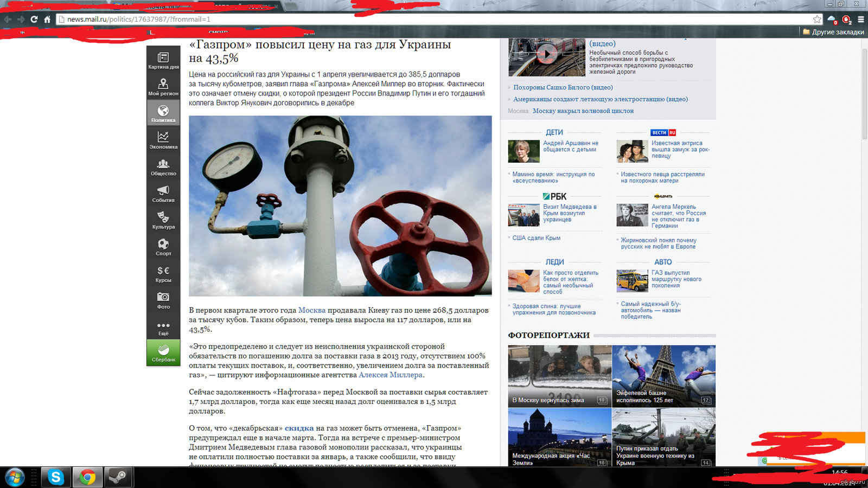Play the railway video thumbnail
The height and width of the screenshot is (488, 868).
click(547, 54)
